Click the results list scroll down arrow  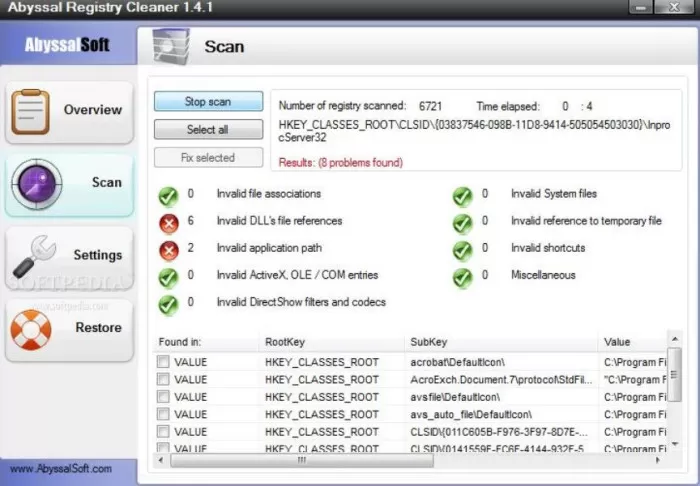(675, 444)
